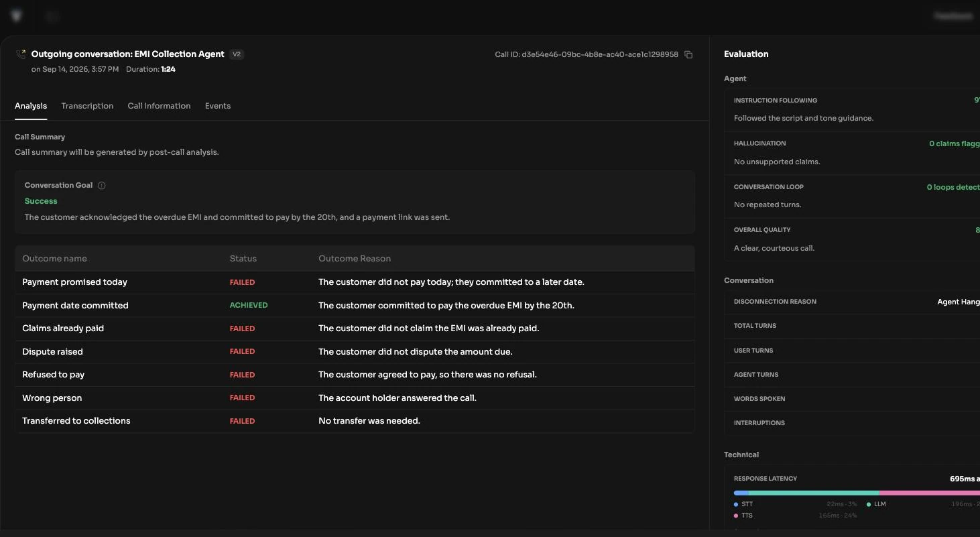
Task: Click the green Success goal status
Action: click(41, 201)
